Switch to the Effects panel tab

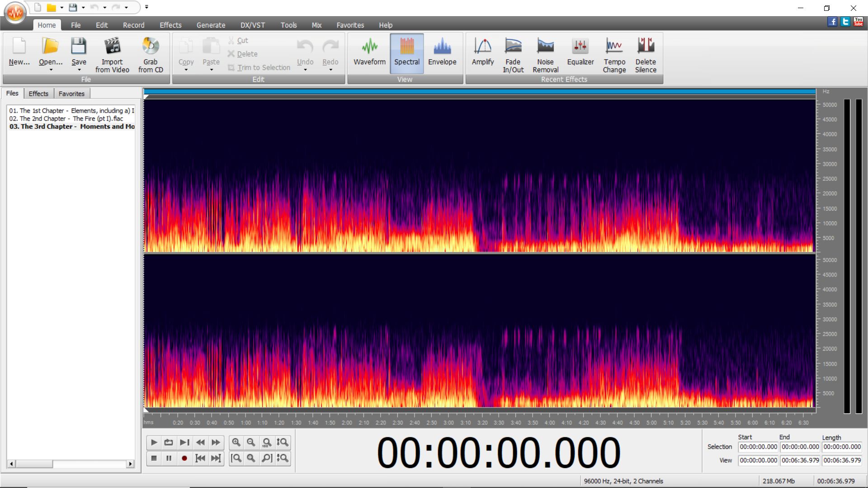pos(38,94)
